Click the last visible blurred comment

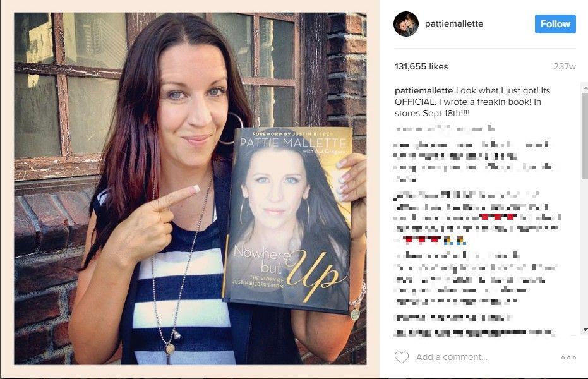click(474, 332)
